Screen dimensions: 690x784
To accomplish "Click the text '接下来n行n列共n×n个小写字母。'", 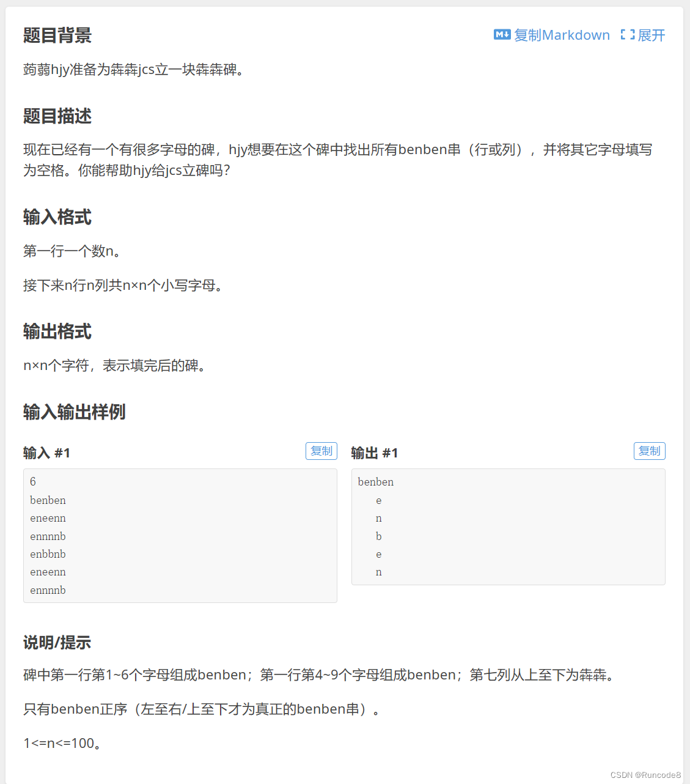I will (123, 286).
